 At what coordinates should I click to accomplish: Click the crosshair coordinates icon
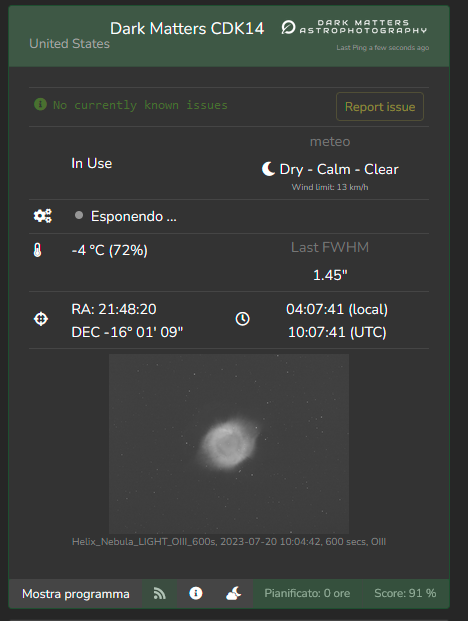(x=41, y=319)
